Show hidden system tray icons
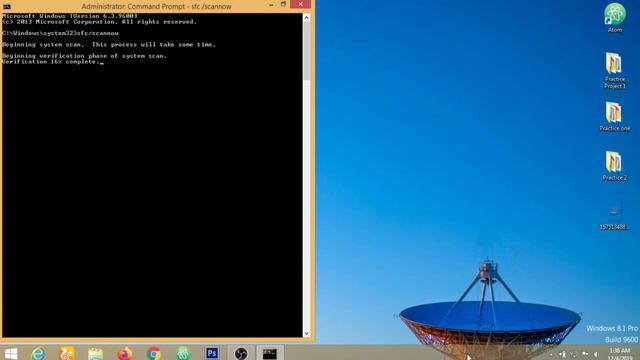The width and height of the screenshot is (640, 360). 551,354
